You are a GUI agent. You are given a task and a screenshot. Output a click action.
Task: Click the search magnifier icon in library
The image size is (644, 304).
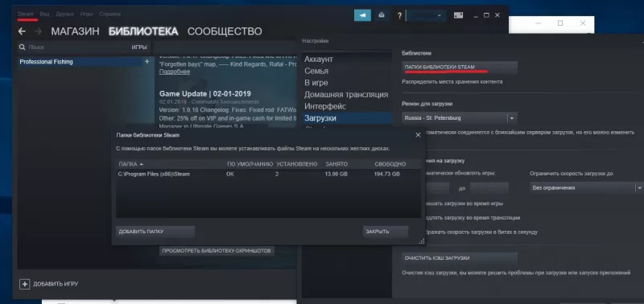pos(23,47)
